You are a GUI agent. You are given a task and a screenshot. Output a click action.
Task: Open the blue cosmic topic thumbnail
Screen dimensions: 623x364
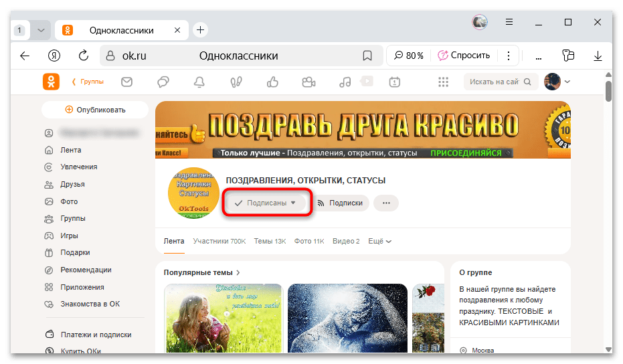click(348, 318)
